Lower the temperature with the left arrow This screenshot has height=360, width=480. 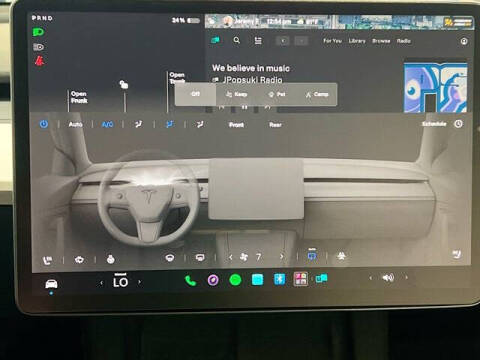(x=101, y=283)
